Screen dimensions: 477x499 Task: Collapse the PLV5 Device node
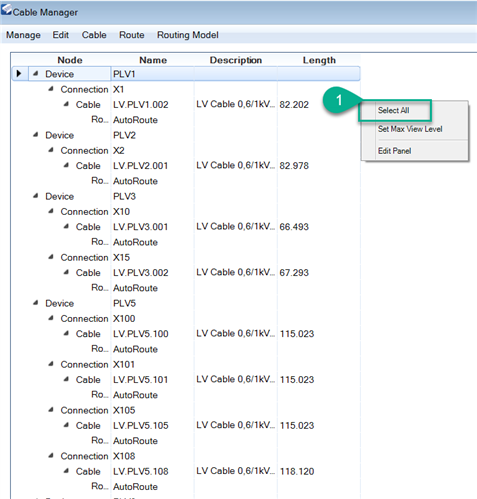click(35, 303)
